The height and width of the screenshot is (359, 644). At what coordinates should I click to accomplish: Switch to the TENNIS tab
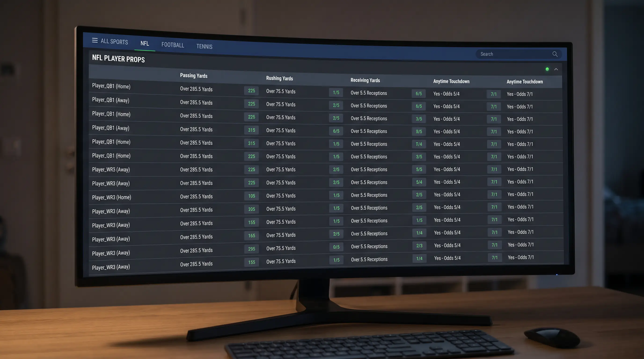pyautogui.click(x=204, y=47)
